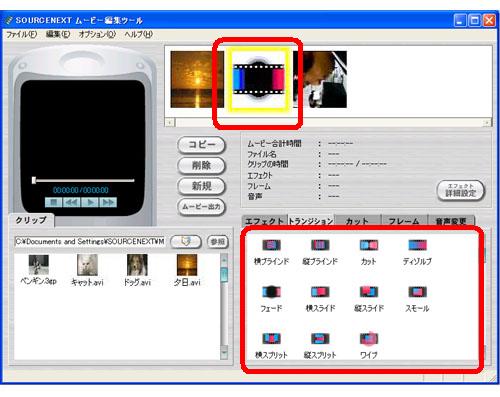Select the 夕日.avi clip thumbnail

pos(187,265)
